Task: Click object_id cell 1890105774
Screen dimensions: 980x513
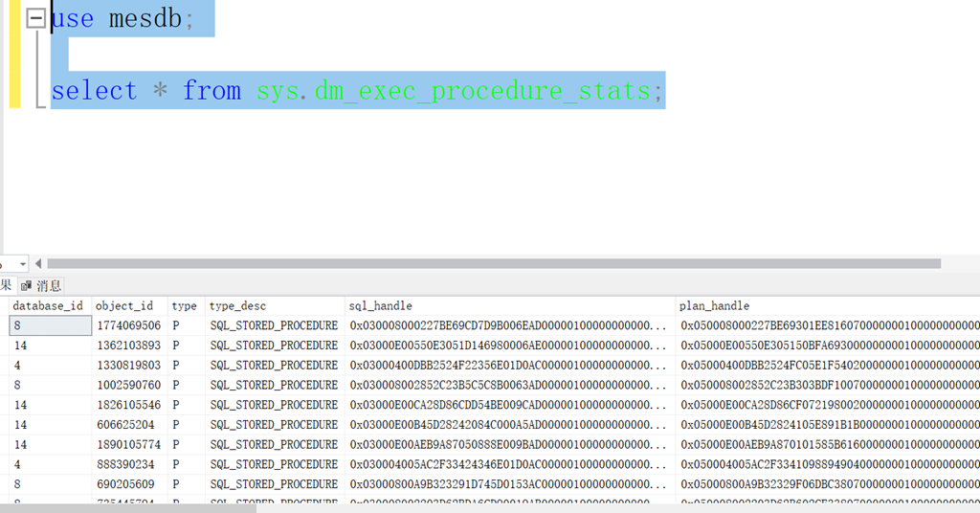Action: click(129, 445)
